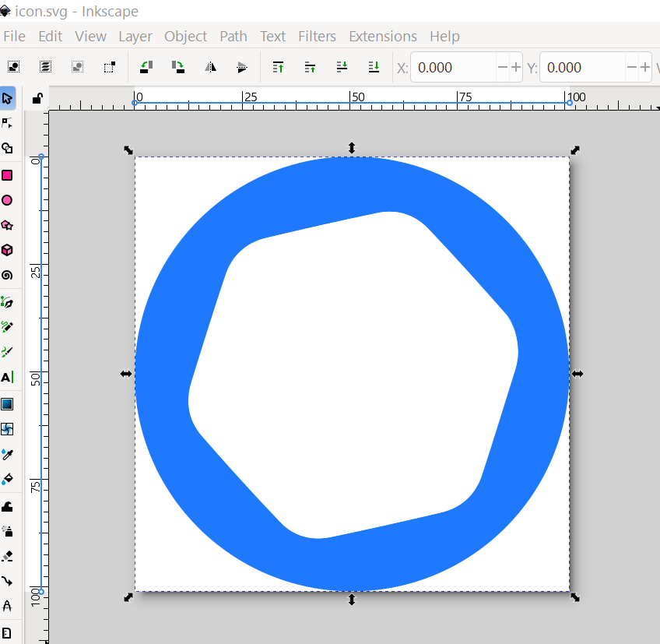
Task: Choose the Eraser tool
Action: [x=7, y=555]
